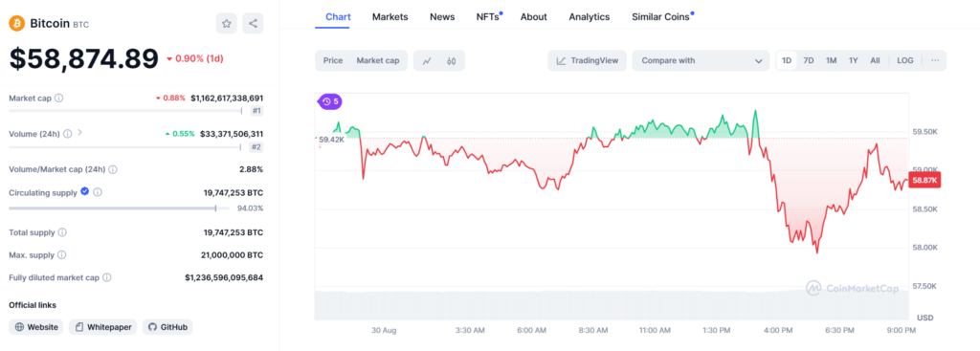The width and height of the screenshot is (980, 351).
Task: Click the blue verified badge on Circulating supply
Action: pyautogui.click(x=85, y=192)
